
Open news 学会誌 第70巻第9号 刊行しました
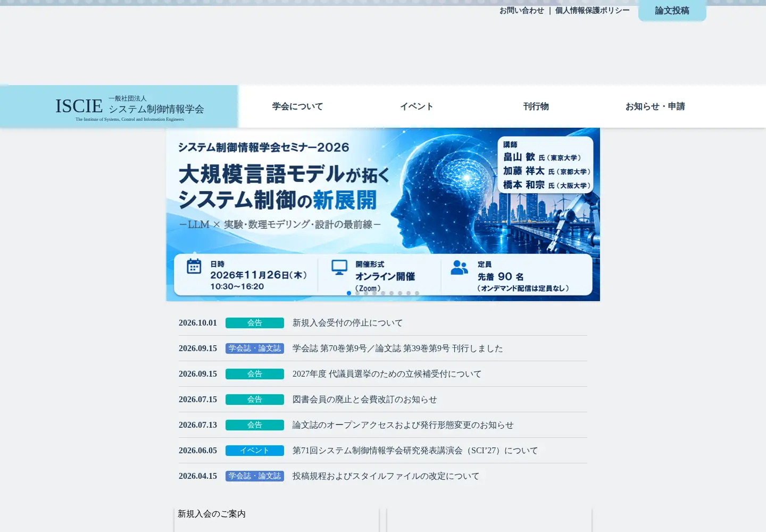[x=398, y=348]
